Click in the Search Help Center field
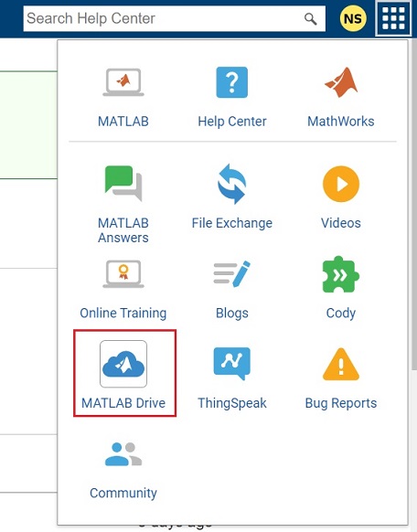Image resolution: width=417 pixels, height=532 pixels. tap(175, 18)
